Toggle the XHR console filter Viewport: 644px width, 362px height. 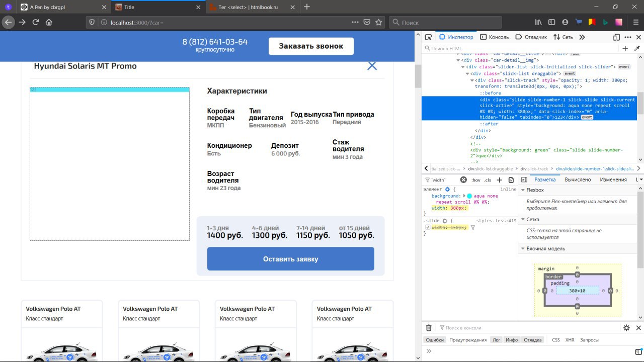click(x=570, y=340)
